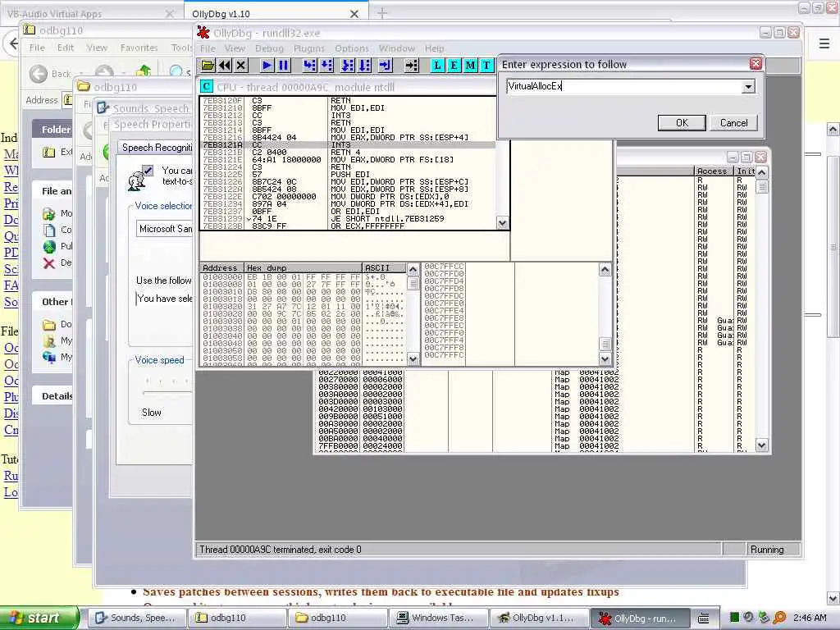Click the Restart program rewind icon

(x=225, y=66)
